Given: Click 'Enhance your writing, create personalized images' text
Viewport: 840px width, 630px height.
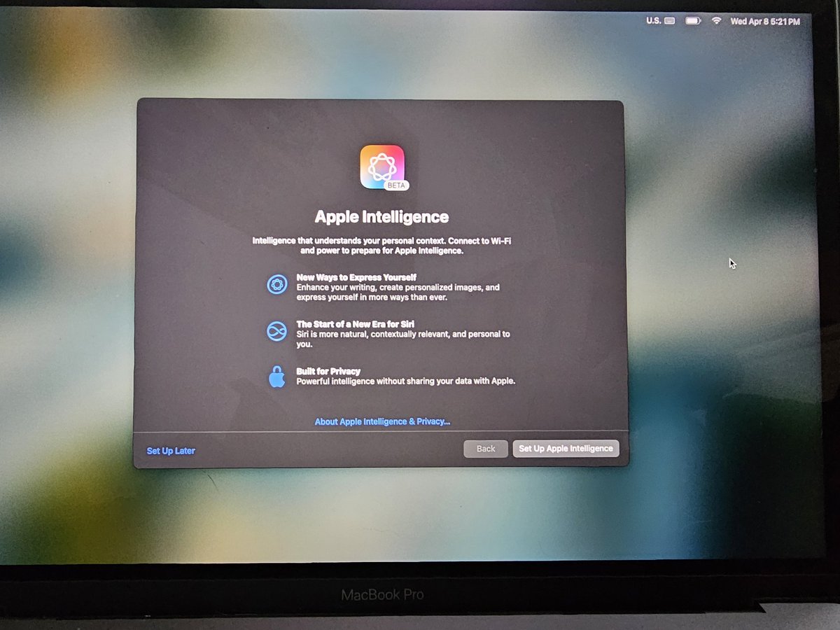Looking at the screenshot, I should pyautogui.click(x=398, y=293).
